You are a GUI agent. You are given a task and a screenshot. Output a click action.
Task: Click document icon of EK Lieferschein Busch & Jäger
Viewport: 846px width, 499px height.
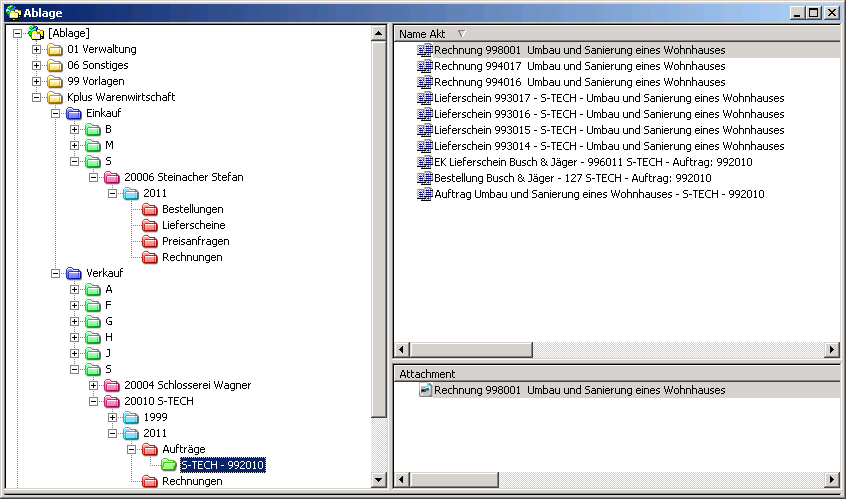(425, 162)
